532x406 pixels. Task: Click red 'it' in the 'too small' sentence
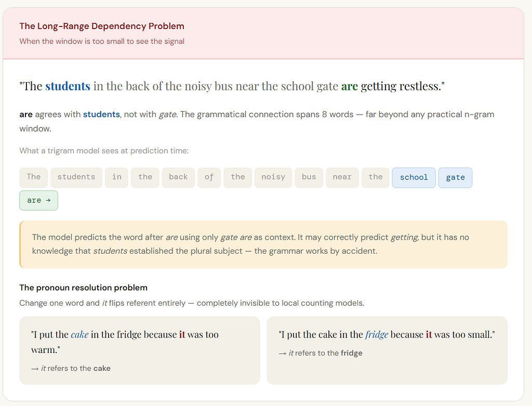429,335
